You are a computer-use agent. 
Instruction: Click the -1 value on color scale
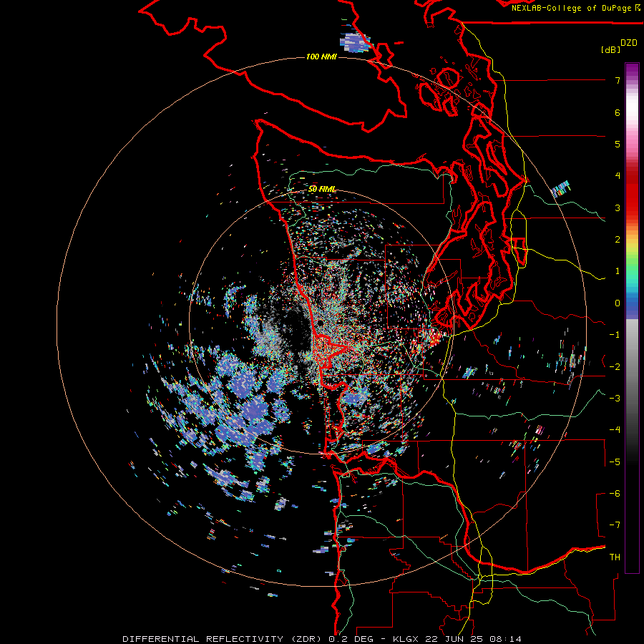point(615,335)
